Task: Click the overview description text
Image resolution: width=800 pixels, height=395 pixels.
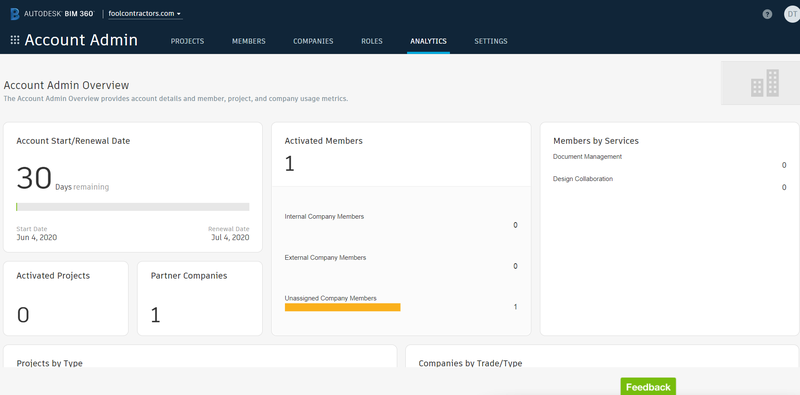Action: click(176, 98)
